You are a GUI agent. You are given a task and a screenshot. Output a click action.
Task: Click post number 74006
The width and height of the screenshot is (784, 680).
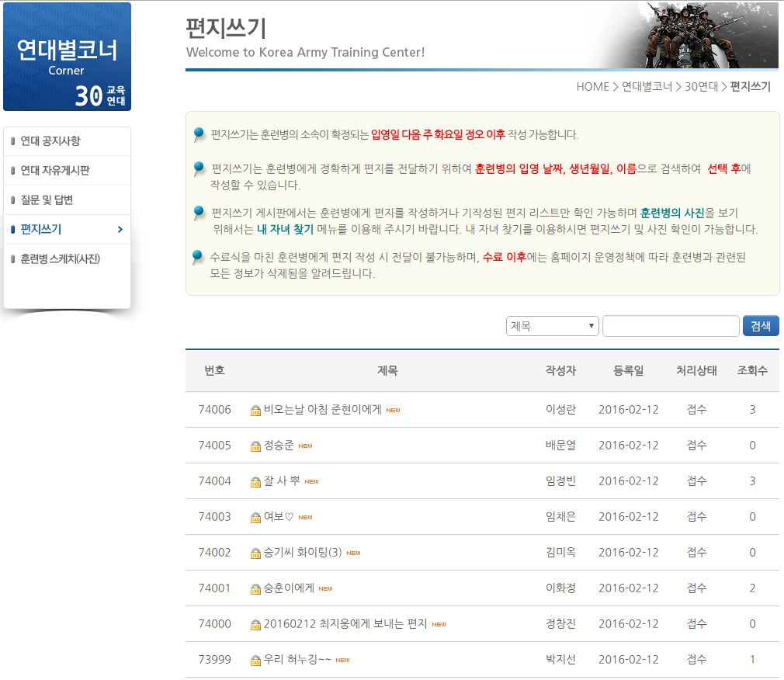pos(214,410)
